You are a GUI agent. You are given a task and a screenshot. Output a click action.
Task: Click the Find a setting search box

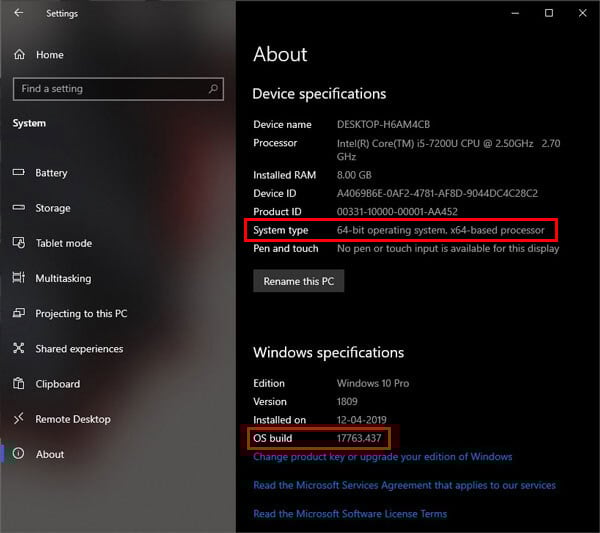pos(118,89)
